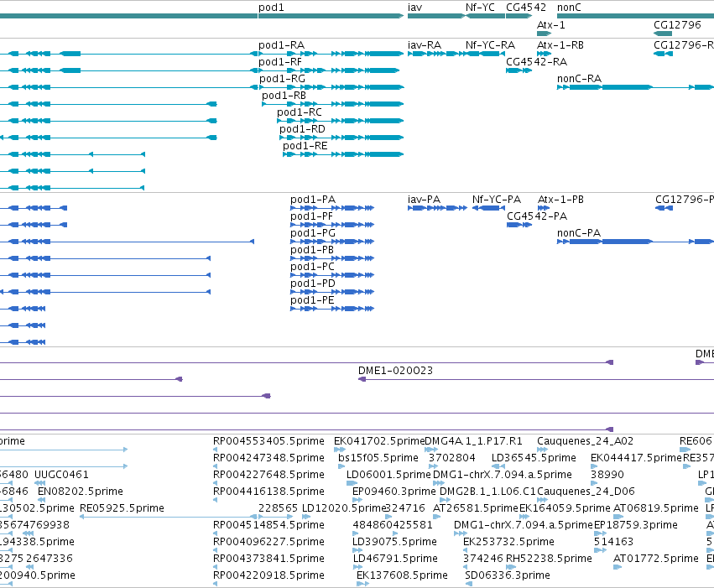Select the LD46791.5prime EST label
Viewport: 714px width, 588px height.
pyautogui.click(x=395, y=559)
